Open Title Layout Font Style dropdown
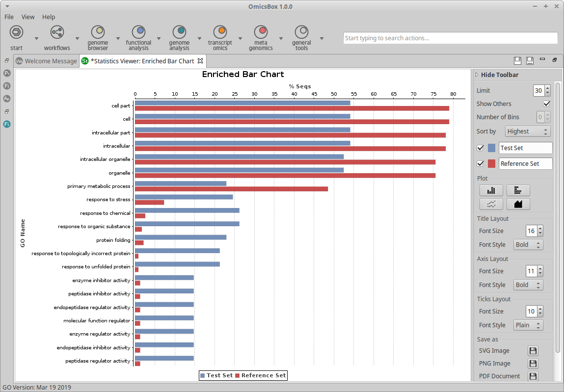Image resolution: width=564 pixels, height=392 pixels. 528,244
